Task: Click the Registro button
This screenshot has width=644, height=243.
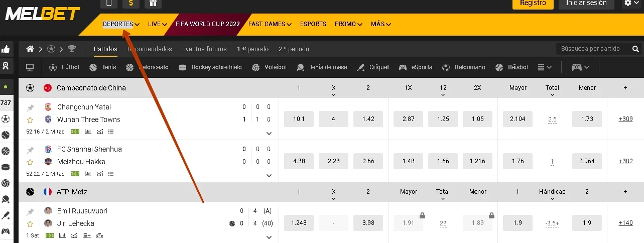Action: click(533, 4)
